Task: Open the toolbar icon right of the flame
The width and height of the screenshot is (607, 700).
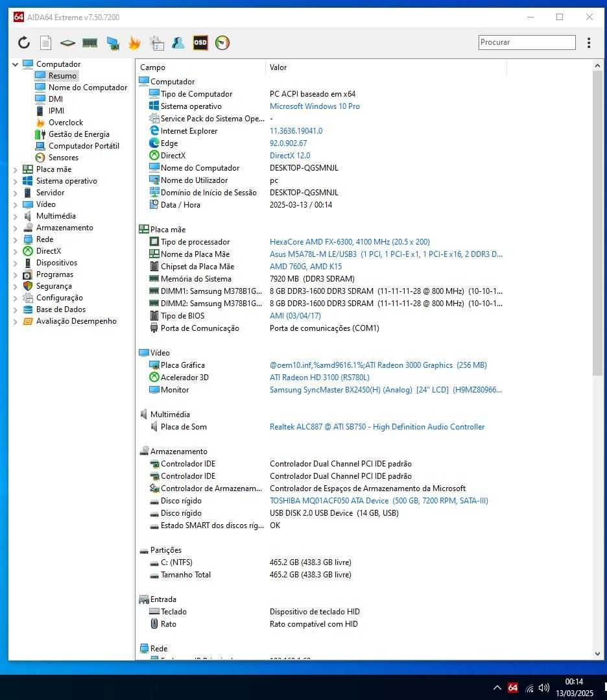Action: [157, 43]
